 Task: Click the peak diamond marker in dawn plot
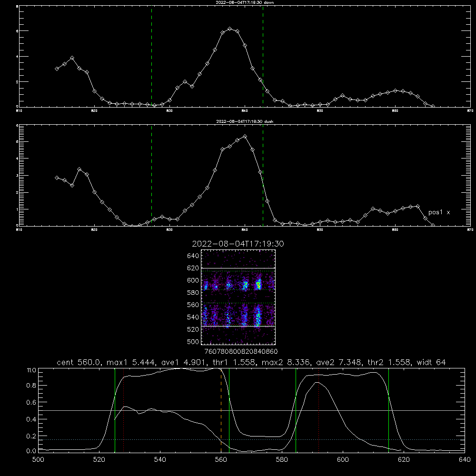(x=230, y=29)
